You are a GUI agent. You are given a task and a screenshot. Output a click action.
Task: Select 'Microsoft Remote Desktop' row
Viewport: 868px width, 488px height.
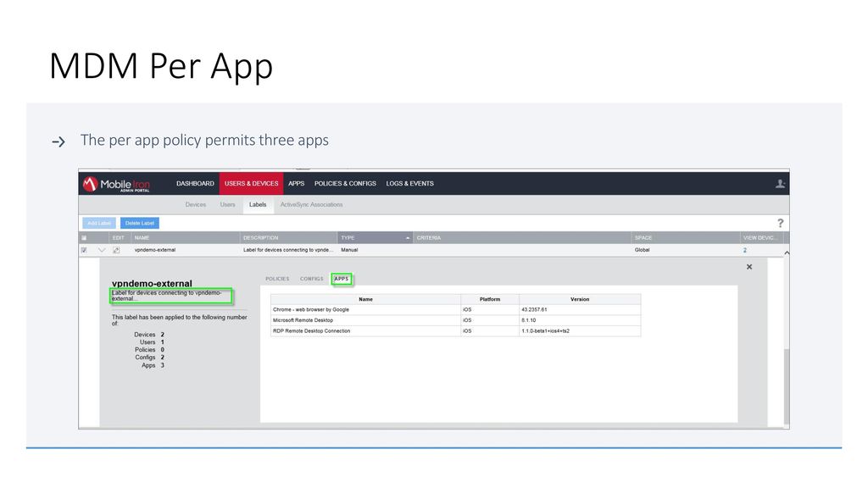coord(455,320)
